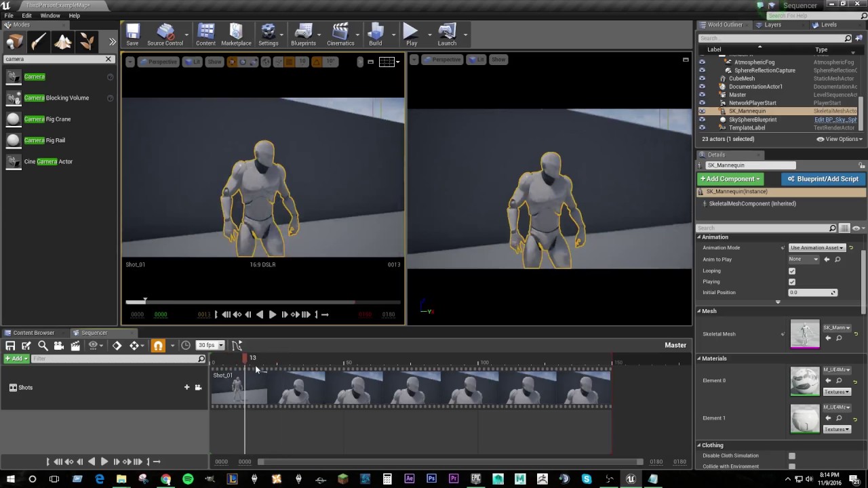Open the Animation Mode dropdown
The image size is (868, 488).
coord(817,248)
